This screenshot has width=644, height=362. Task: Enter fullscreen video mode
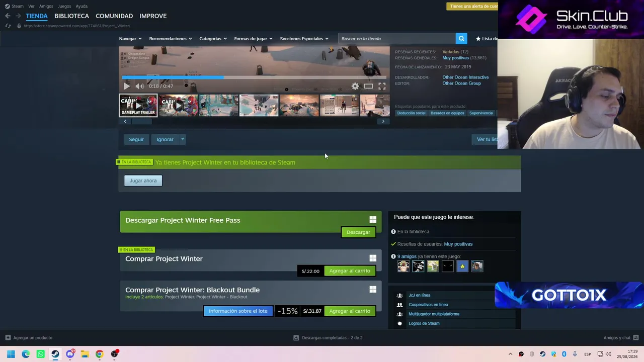click(382, 86)
